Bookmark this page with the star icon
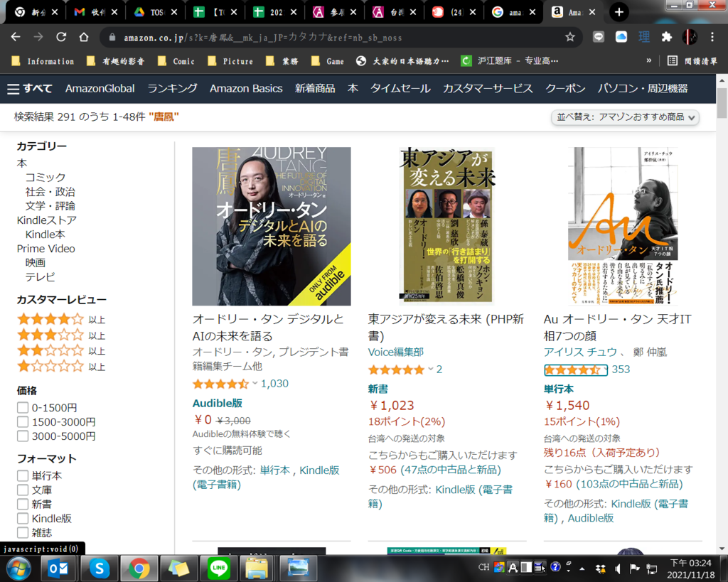 click(x=570, y=37)
